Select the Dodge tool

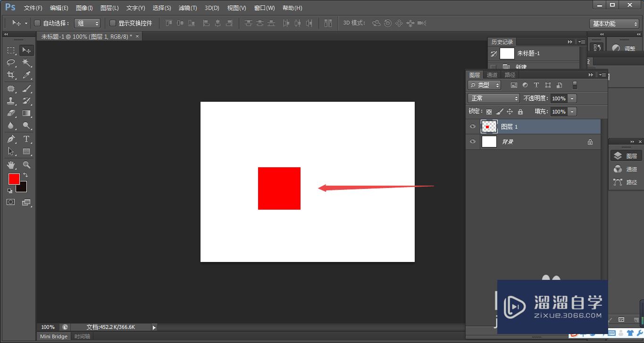tap(26, 125)
